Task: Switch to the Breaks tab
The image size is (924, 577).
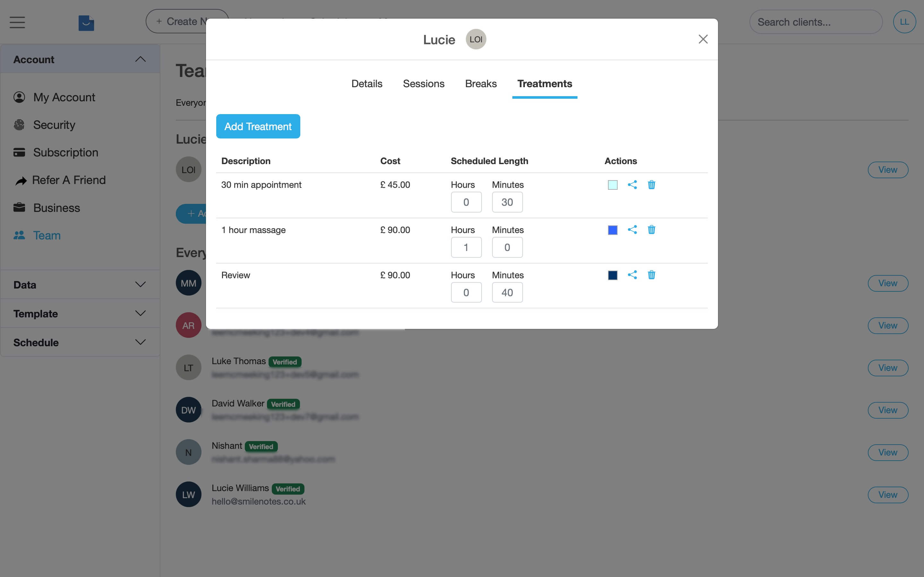Action: click(x=481, y=84)
